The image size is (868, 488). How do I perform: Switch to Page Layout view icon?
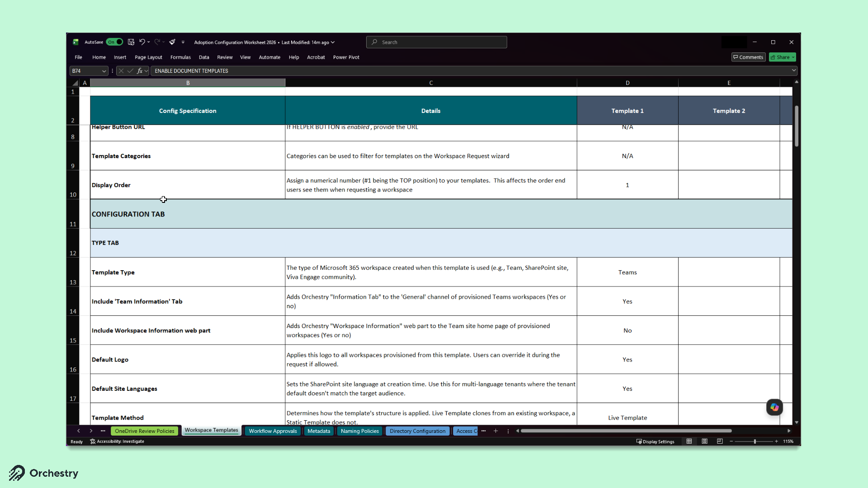(704, 441)
